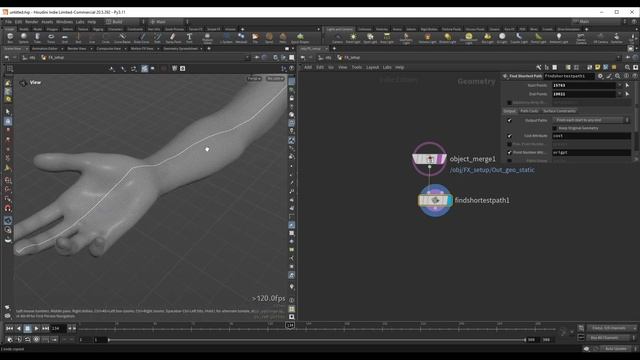Open the network editor Tools menu
This screenshot has width=640, height=360.
[357, 67]
